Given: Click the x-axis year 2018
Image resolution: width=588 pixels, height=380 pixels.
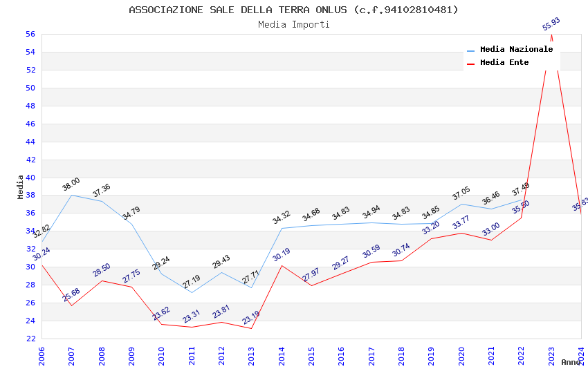Looking at the screenshot, I should click(x=401, y=357).
